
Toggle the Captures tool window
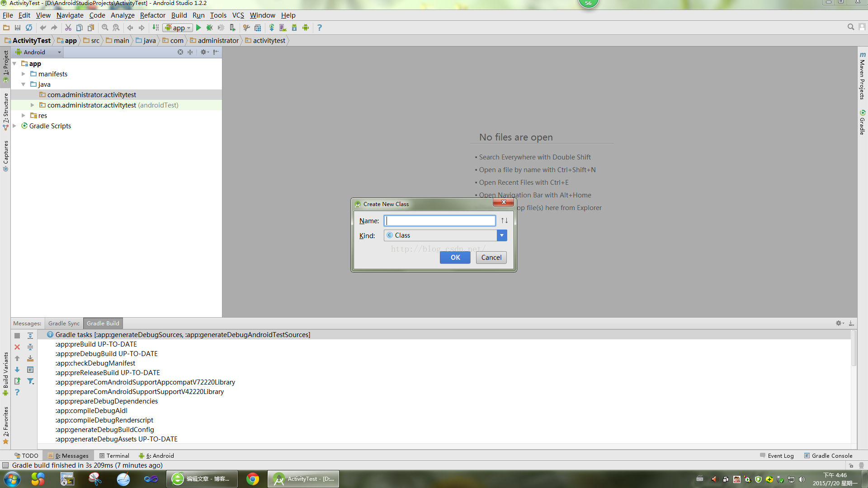click(x=5, y=156)
